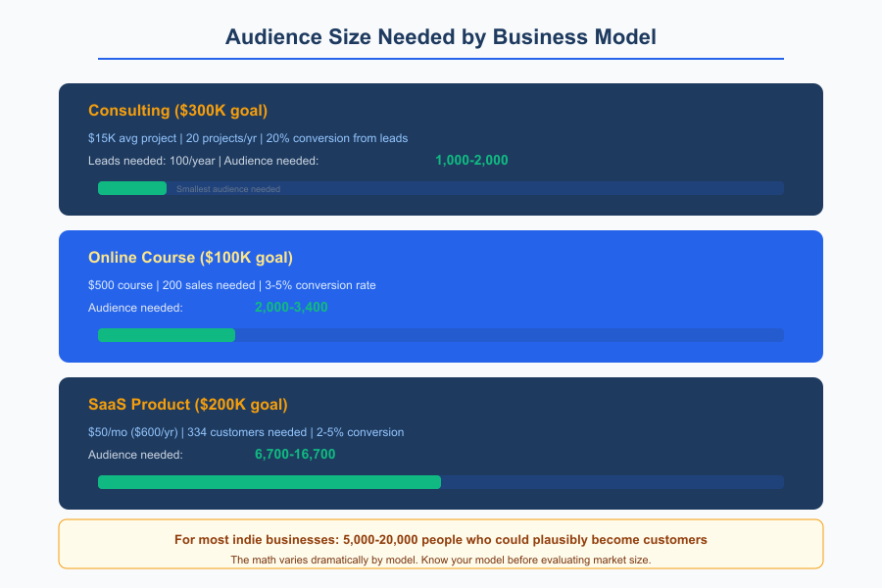Image resolution: width=882 pixels, height=588 pixels.
Task: Select the "SaaS Product ($200K goal)" heading
Action: (x=188, y=404)
